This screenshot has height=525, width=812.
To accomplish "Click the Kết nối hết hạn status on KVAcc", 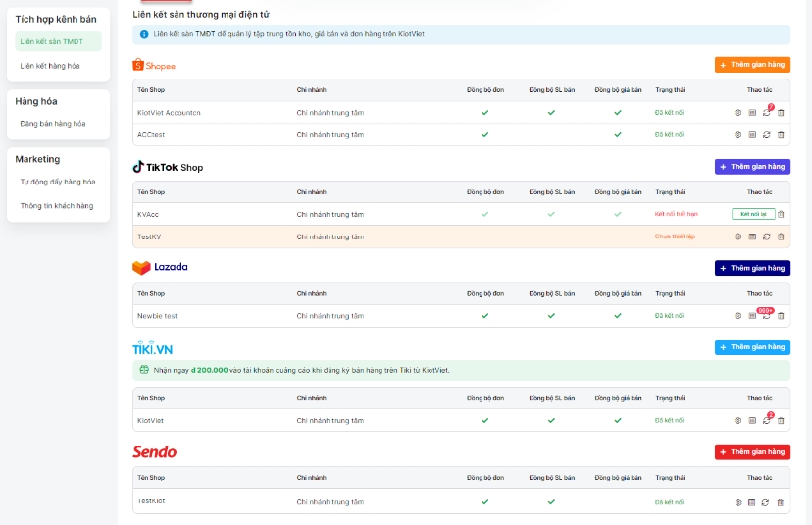I will tap(677, 214).
